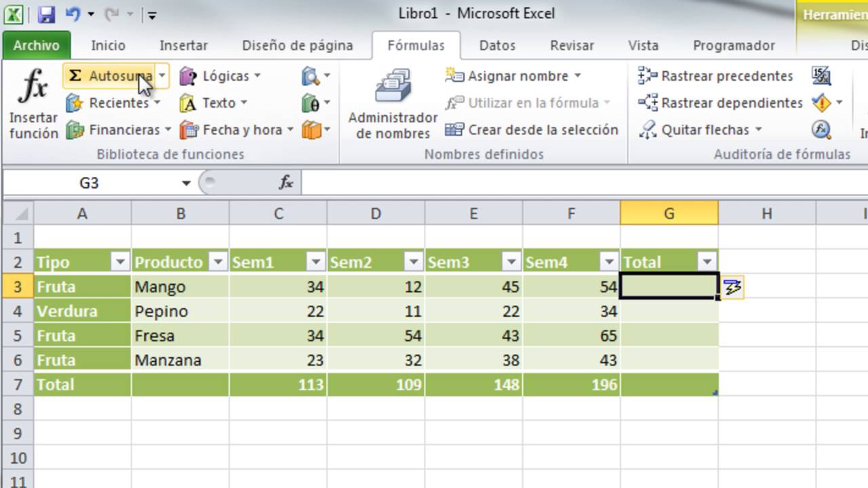Click Quitar flechas
This screenshot has height=488, width=868.
click(701, 129)
